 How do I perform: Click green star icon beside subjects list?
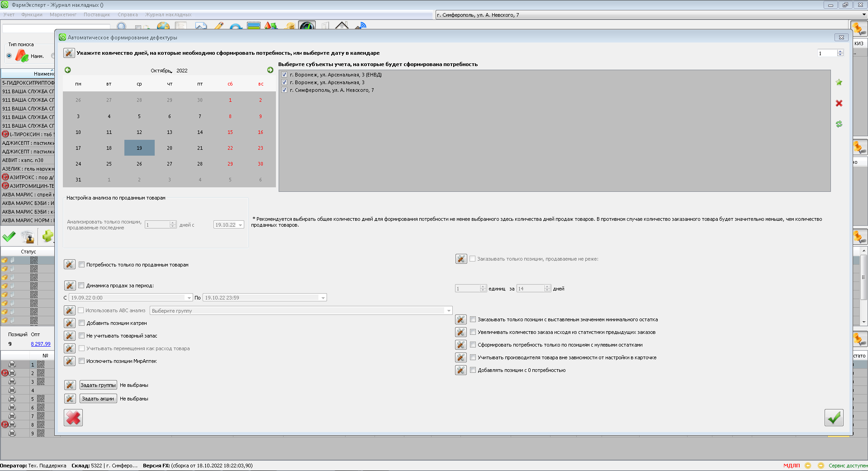(839, 82)
